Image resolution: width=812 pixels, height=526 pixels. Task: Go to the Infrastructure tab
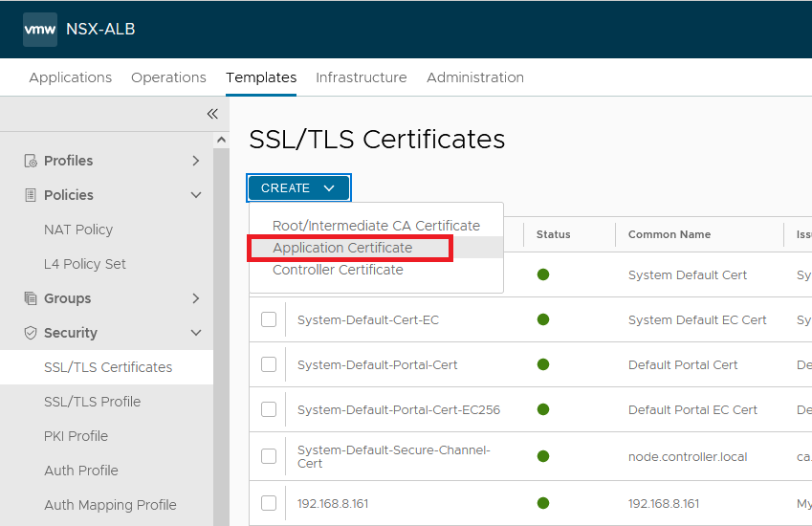362,77
